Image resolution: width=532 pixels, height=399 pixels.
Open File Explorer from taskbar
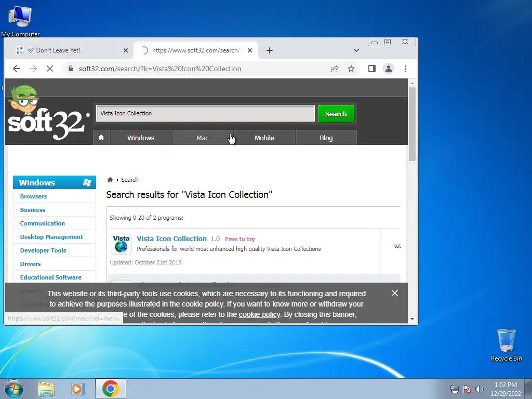click(x=46, y=389)
